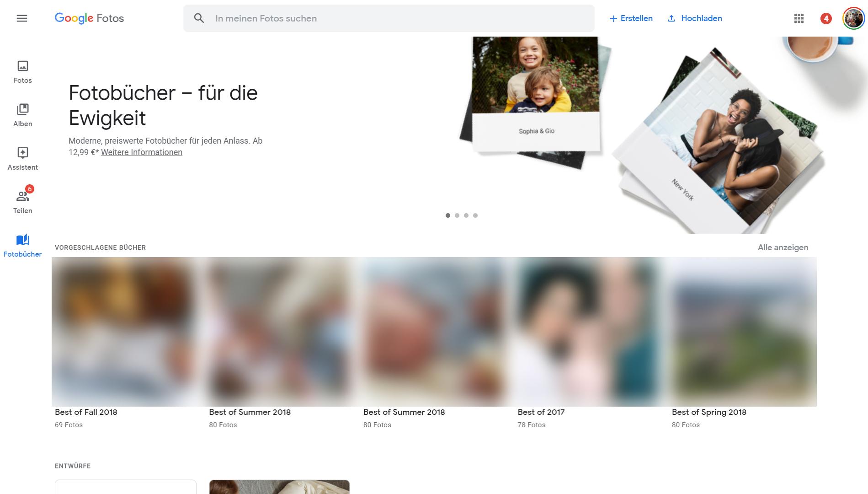Open Teilen with 6 notifications
Image resolution: width=868 pixels, height=494 pixels.
pos(22,202)
